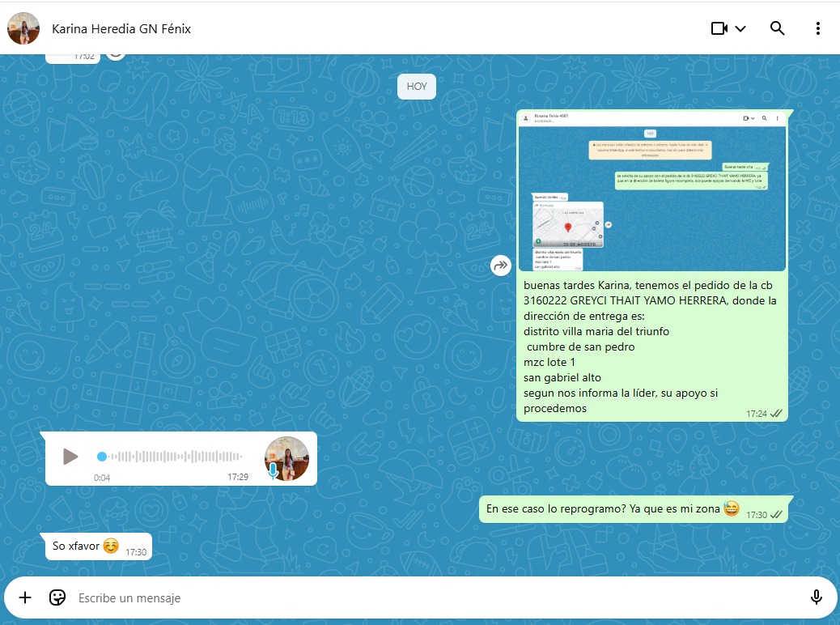Open the emoji and sticker picker
The width and height of the screenshot is (840, 625).
(x=57, y=597)
